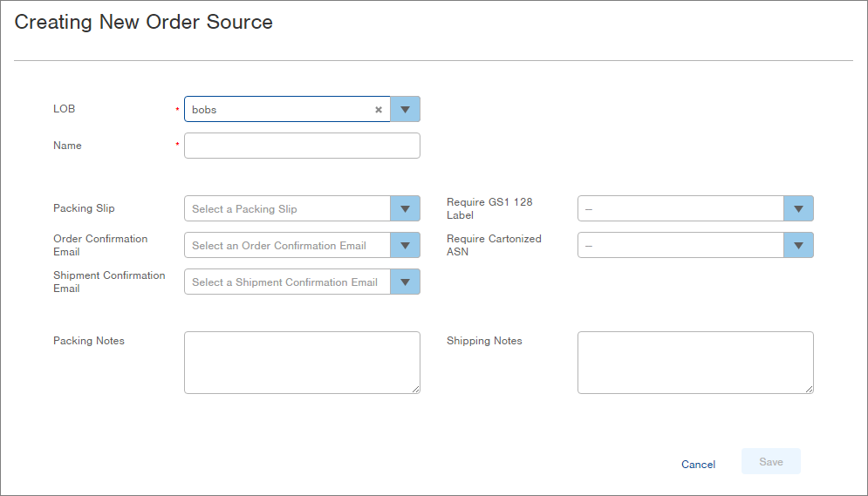Click inside the Shipping Notes text area
Image resolution: width=868 pixels, height=496 pixels.
pyautogui.click(x=696, y=363)
